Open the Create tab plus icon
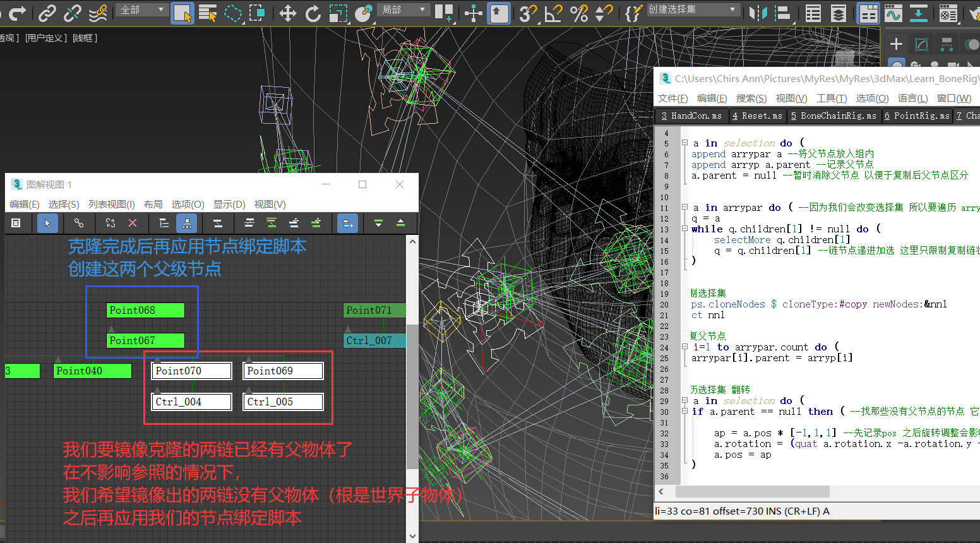Image resolution: width=980 pixels, height=543 pixels. (895, 44)
